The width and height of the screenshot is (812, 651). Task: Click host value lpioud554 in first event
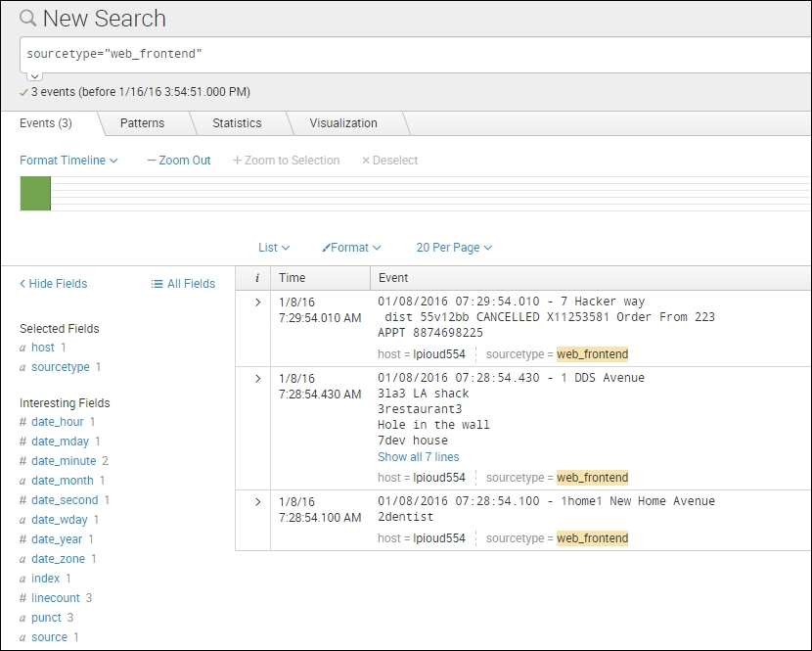click(x=439, y=354)
